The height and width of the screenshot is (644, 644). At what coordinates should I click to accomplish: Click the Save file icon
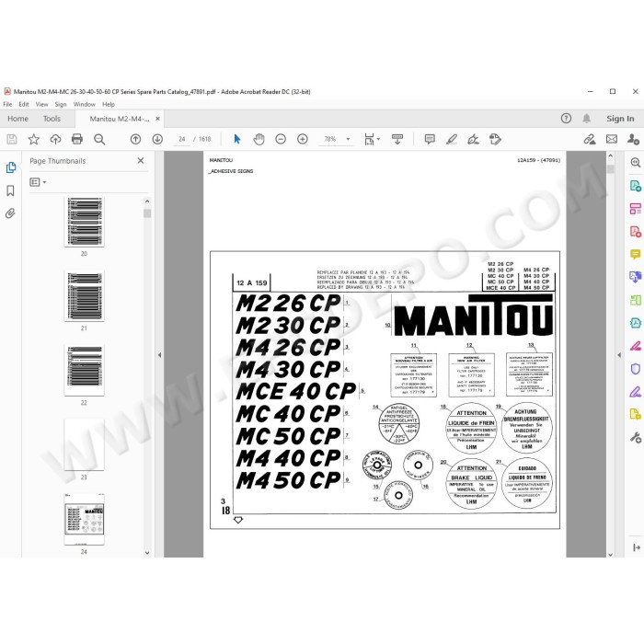12,139
